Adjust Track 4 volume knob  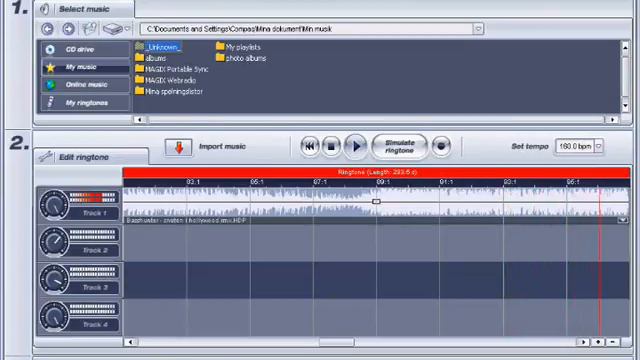[54, 316]
